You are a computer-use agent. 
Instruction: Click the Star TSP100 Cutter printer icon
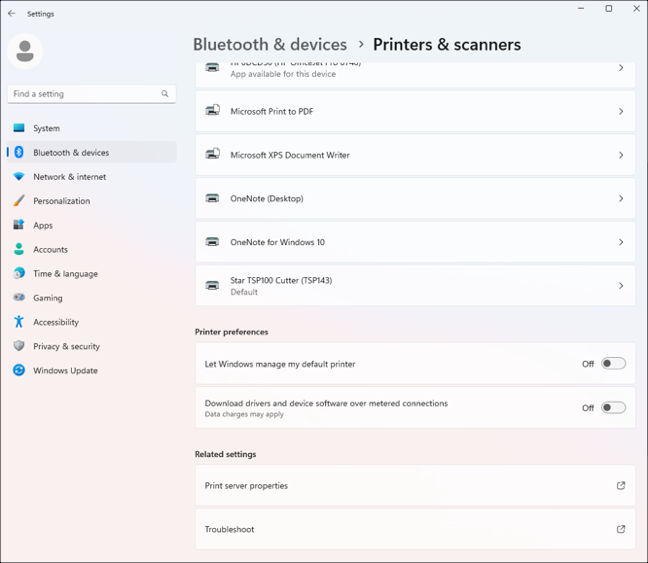pos(212,286)
